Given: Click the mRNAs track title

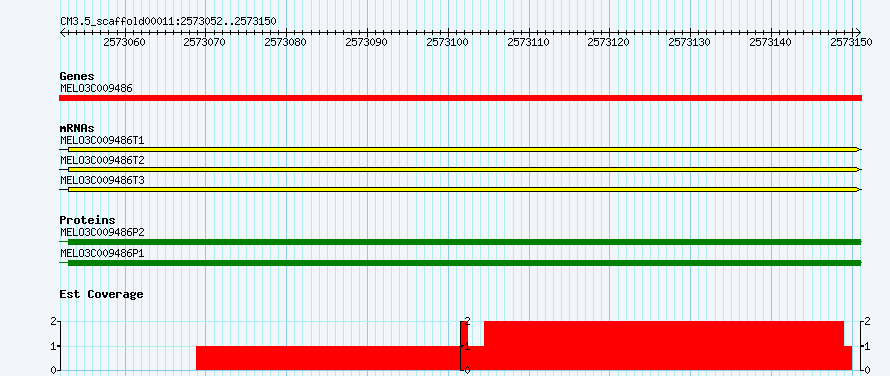Looking at the screenshot, I should coord(77,128).
